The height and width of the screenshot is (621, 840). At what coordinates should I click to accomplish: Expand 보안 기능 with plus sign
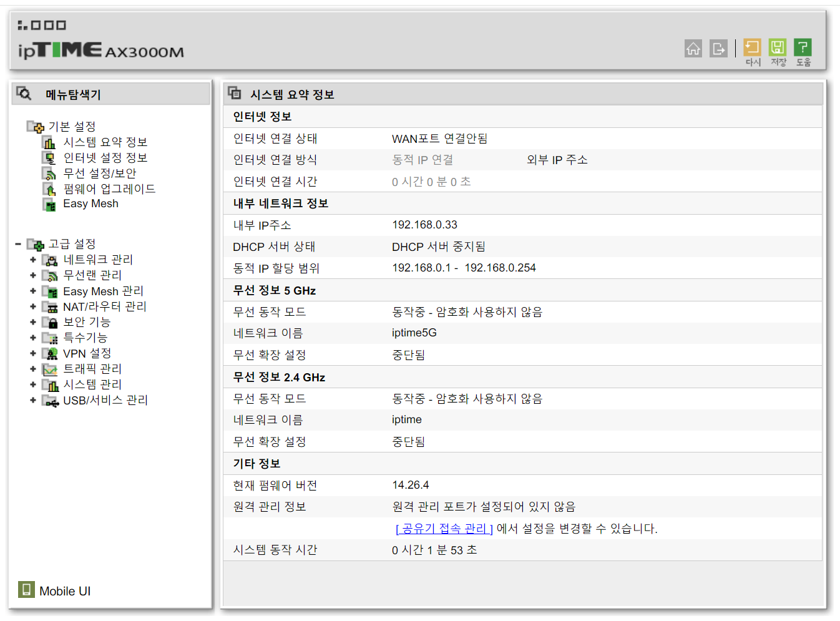click(33, 322)
